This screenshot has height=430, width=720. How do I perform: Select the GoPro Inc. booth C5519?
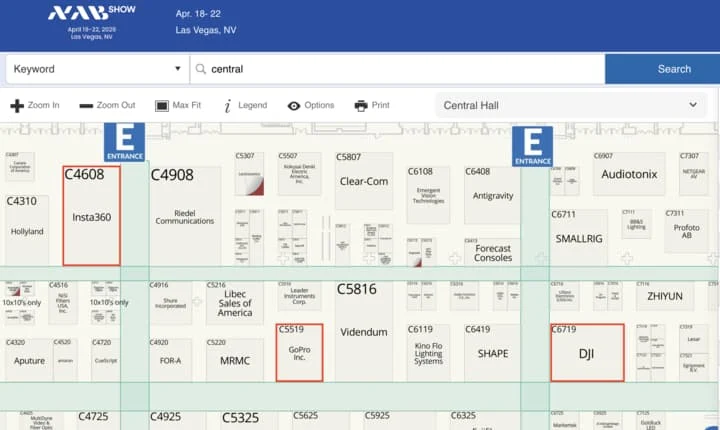[299, 353]
